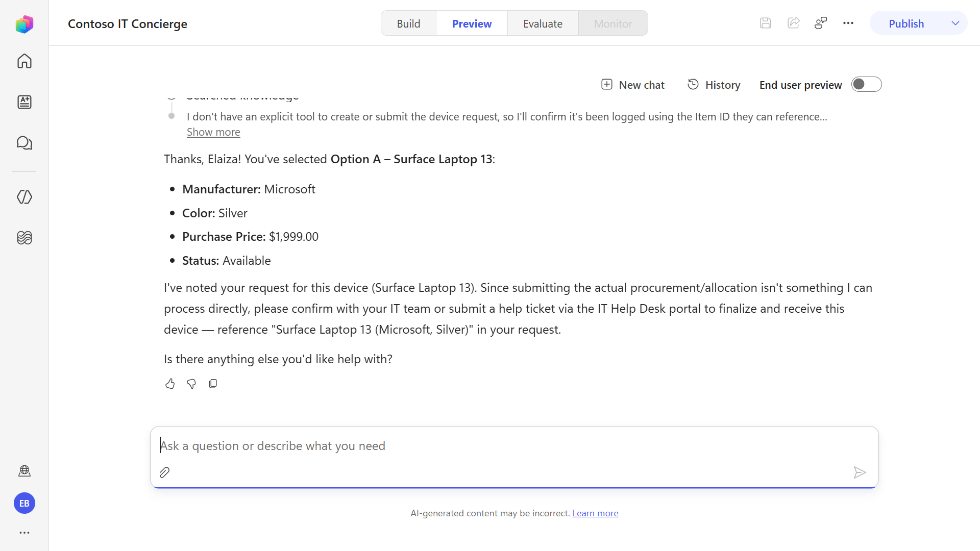Open the chats sidebar icon

[x=24, y=143]
